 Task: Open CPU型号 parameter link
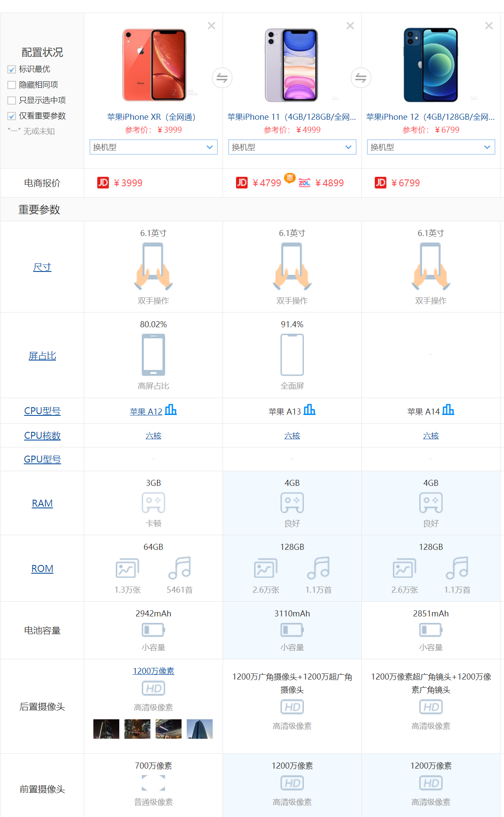pyautogui.click(x=42, y=411)
